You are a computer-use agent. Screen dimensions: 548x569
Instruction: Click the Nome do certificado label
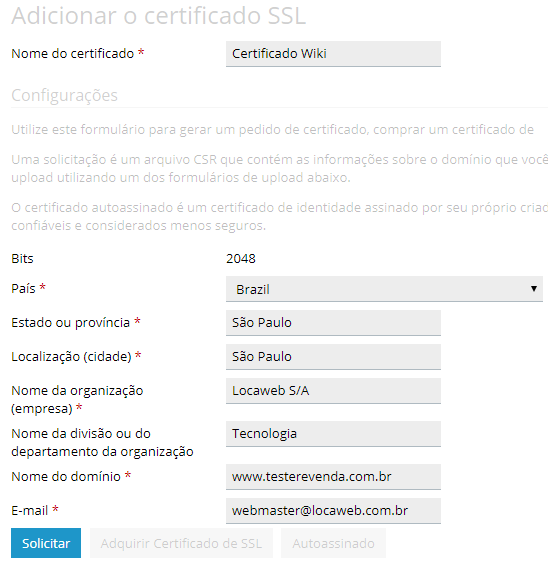coord(73,54)
